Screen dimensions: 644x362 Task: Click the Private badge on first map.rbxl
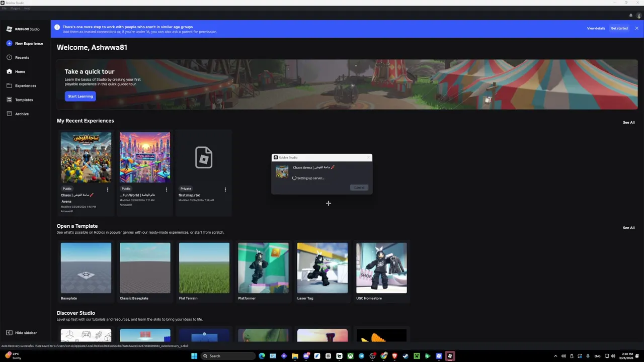point(186,189)
